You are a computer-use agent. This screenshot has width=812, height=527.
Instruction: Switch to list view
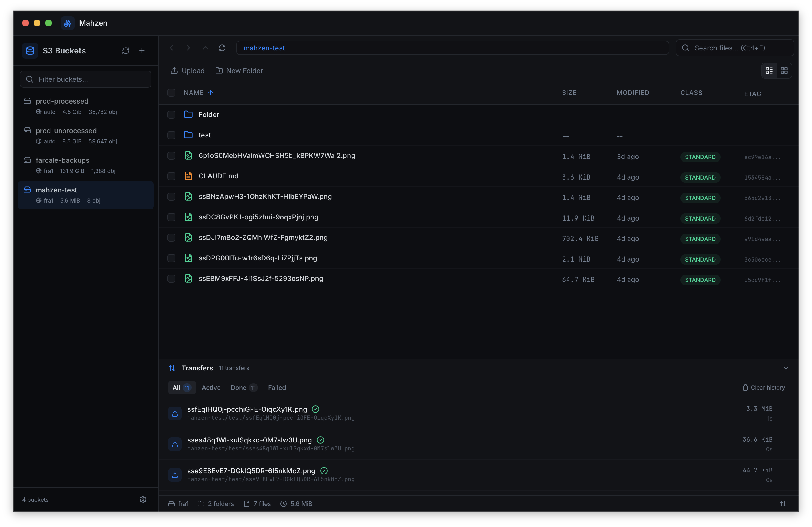(769, 71)
